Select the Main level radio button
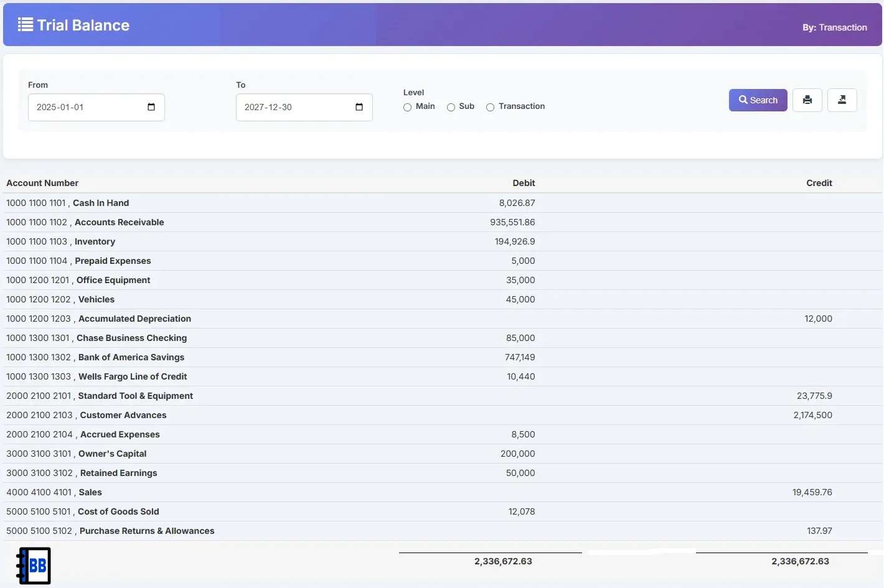 tap(407, 107)
